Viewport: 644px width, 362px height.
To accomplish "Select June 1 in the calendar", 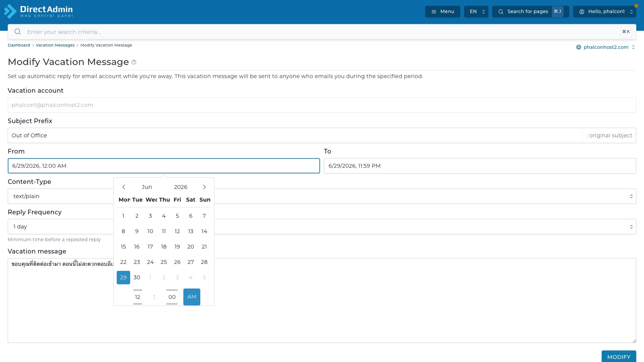I will point(123,216).
